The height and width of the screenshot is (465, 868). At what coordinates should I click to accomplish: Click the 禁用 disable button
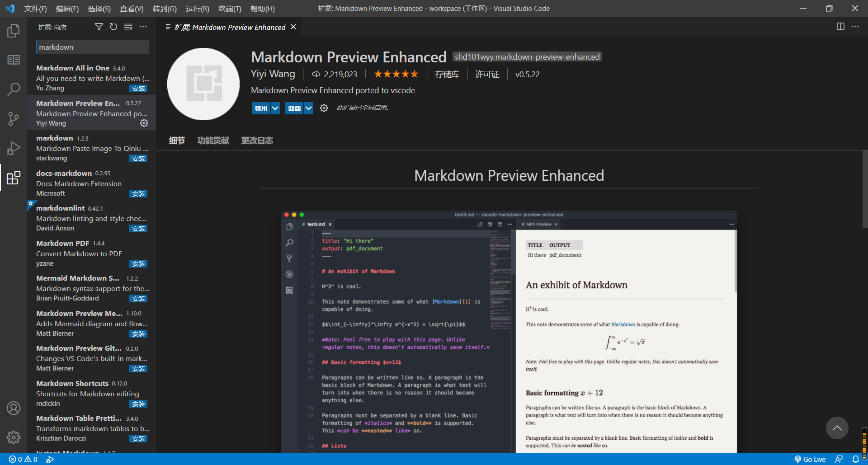[261, 108]
